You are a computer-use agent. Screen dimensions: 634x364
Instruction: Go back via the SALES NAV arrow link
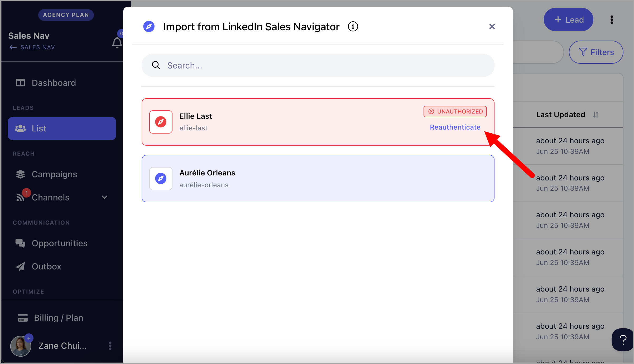coord(32,47)
